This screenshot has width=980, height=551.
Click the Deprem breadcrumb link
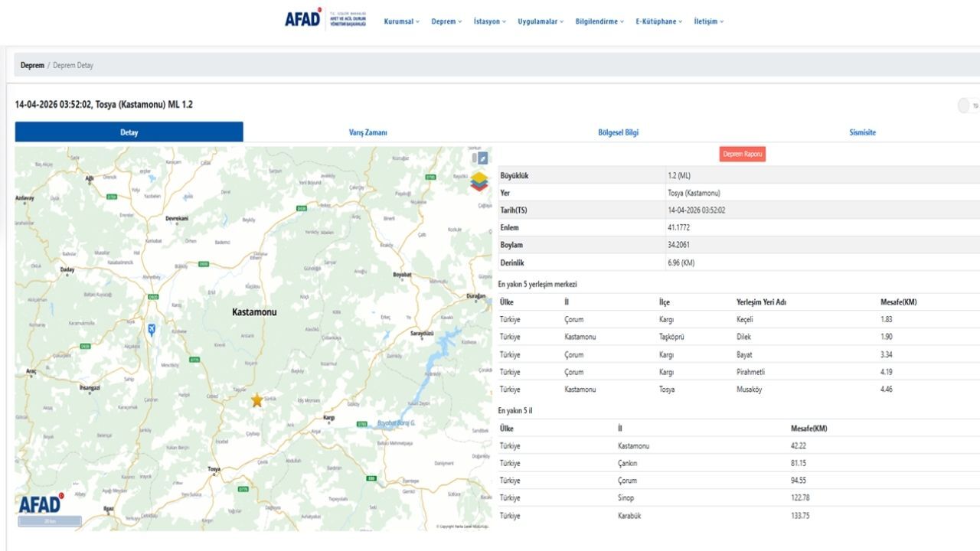[x=32, y=66]
